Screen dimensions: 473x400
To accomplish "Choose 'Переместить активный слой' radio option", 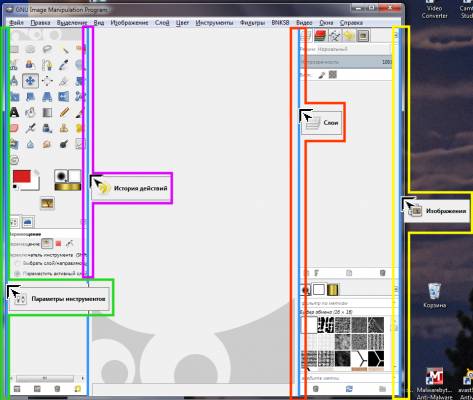I will click(x=50, y=274).
